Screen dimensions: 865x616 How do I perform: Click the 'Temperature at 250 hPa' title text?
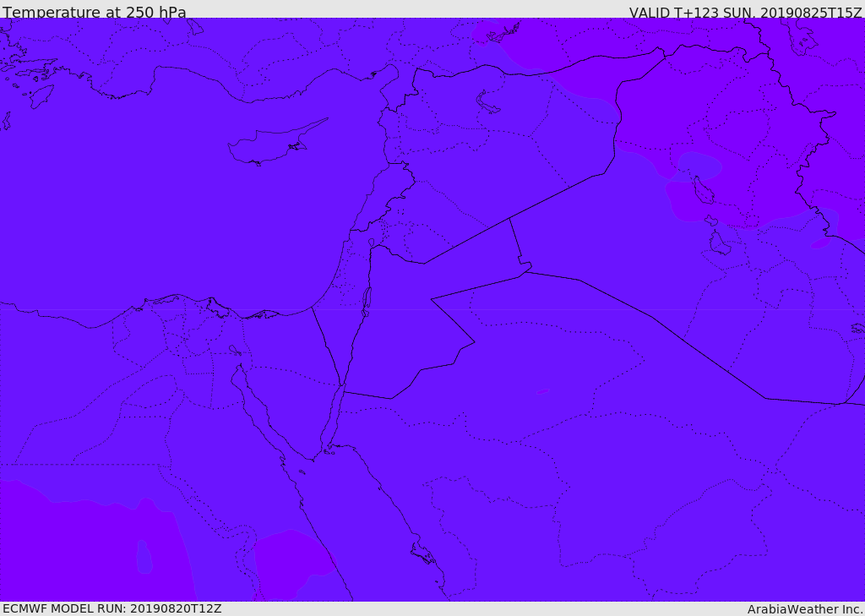[x=95, y=12]
